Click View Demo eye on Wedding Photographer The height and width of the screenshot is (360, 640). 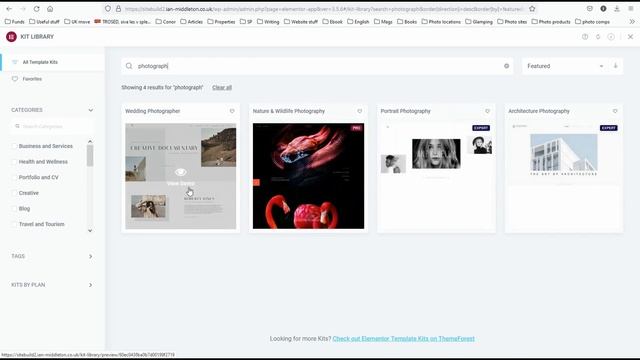click(x=180, y=172)
